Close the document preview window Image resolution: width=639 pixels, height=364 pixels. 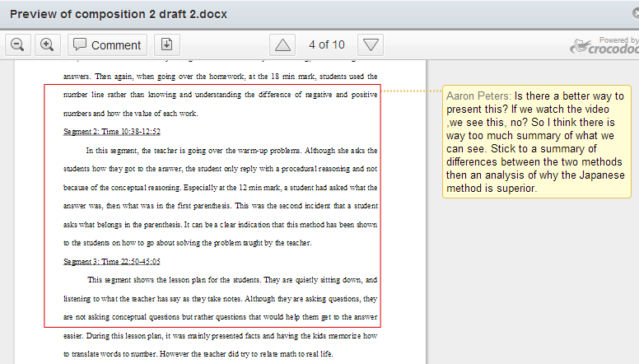click(x=625, y=14)
